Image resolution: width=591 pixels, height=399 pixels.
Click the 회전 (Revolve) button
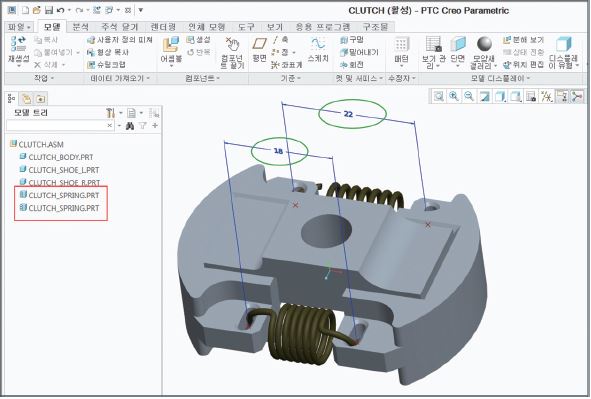point(352,65)
